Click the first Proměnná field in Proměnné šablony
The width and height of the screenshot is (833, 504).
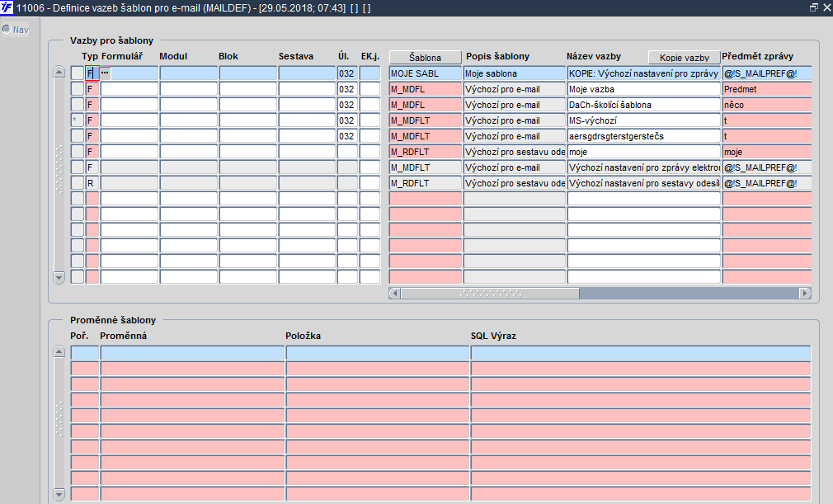click(x=192, y=353)
